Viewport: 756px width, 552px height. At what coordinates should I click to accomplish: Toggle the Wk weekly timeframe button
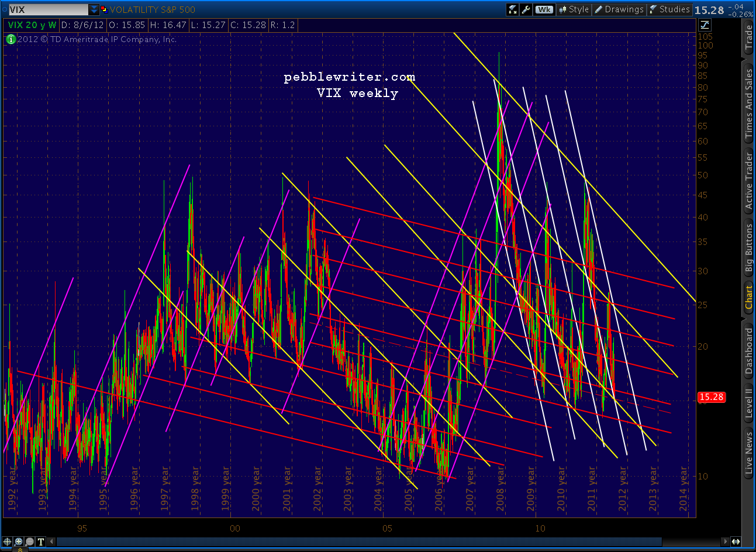point(544,9)
